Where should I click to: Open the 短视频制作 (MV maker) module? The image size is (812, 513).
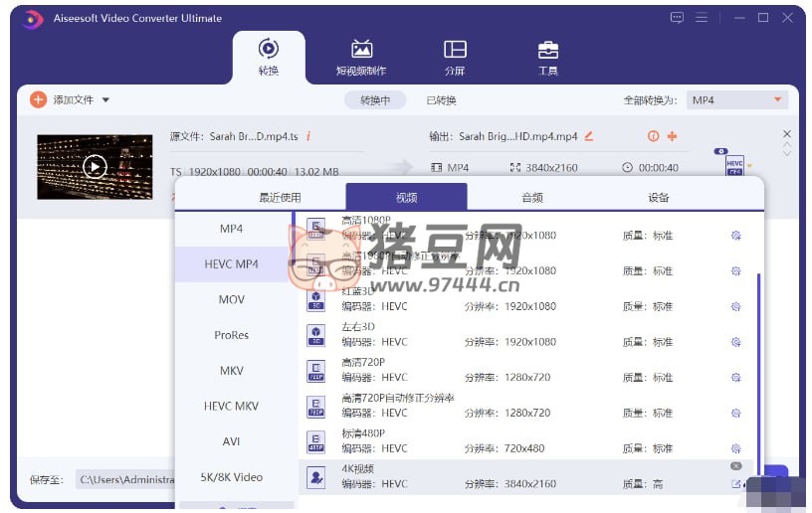pos(360,57)
